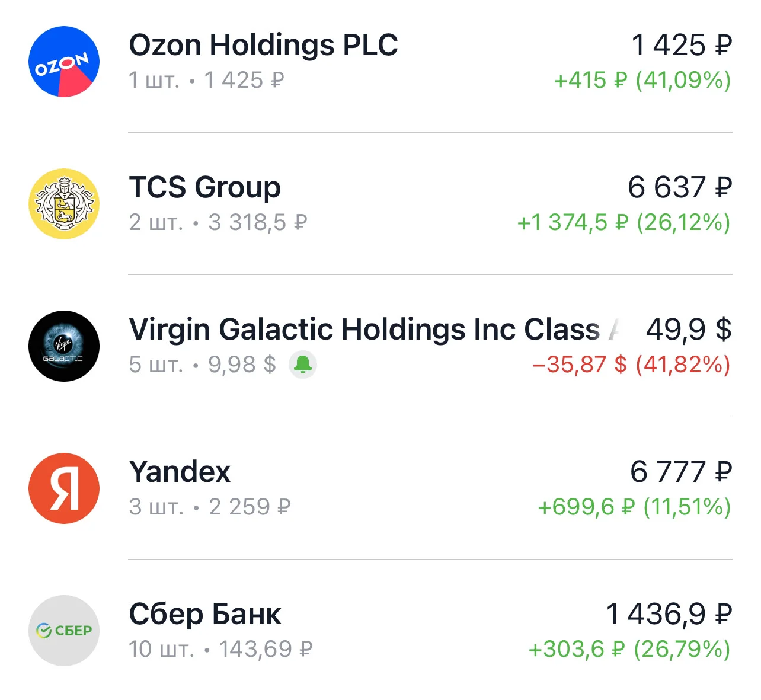Tap the grey Сбер logo icon

tap(64, 631)
